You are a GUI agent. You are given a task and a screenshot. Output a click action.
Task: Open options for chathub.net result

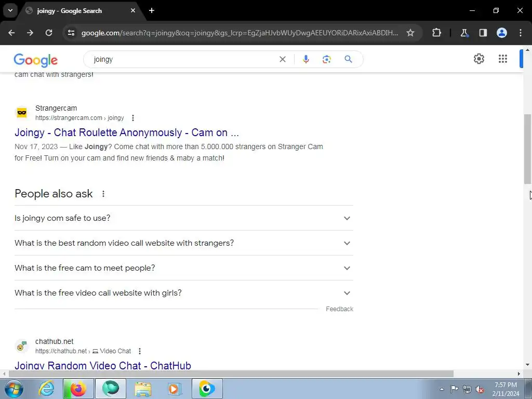pyautogui.click(x=139, y=351)
